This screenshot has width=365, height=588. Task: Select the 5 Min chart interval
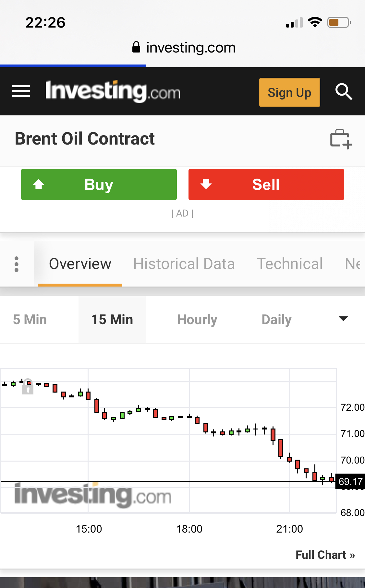30,320
